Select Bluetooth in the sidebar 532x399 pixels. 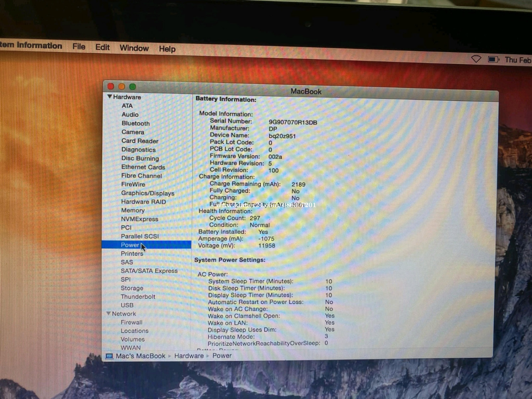click(135, 123)
